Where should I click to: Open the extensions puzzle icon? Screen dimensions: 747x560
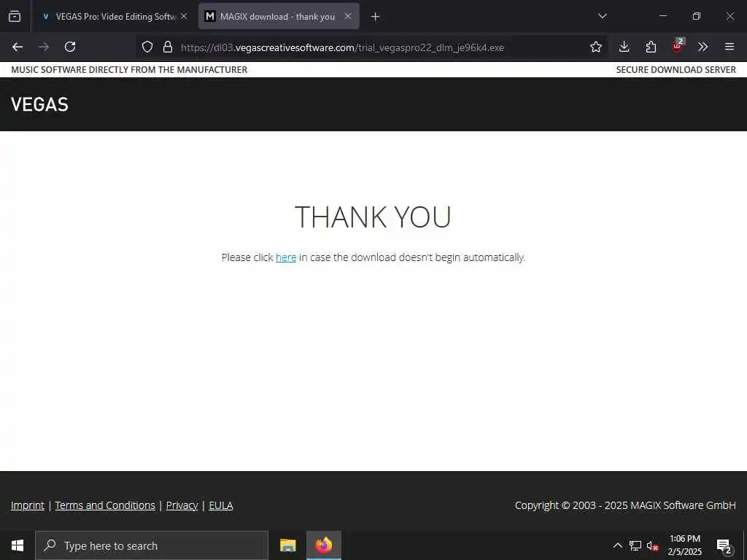click(651, 47)
